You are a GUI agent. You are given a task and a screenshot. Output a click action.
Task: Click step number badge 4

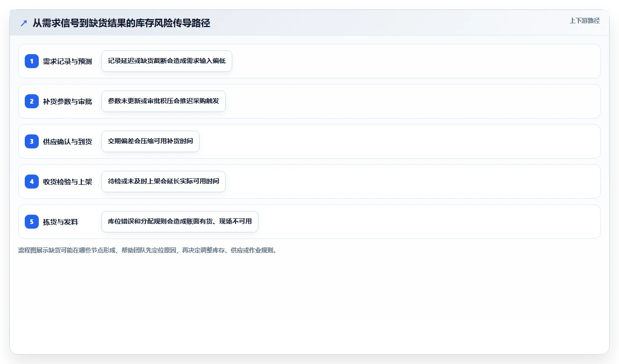tap(32, 182)
